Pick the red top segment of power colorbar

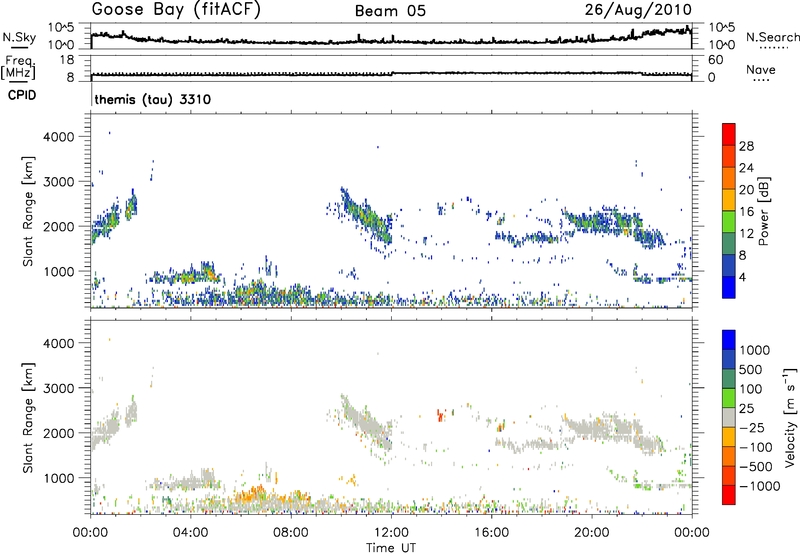tap(729, 134)
